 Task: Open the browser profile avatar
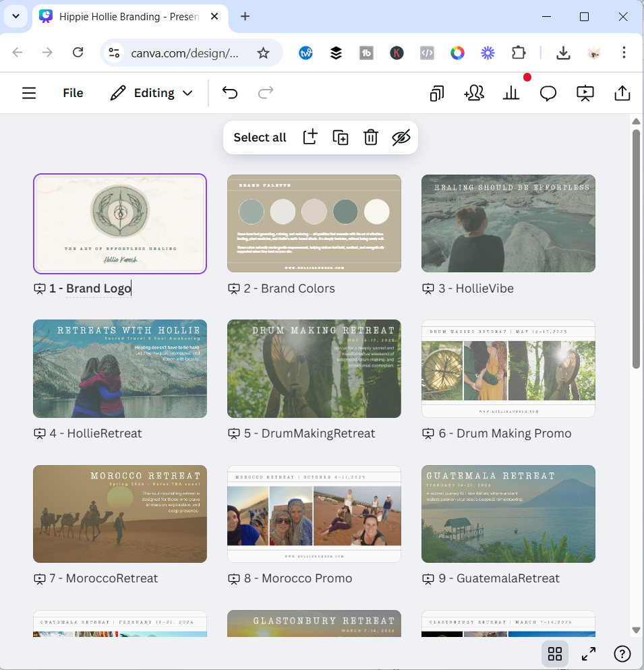click(x=593, y=53)
